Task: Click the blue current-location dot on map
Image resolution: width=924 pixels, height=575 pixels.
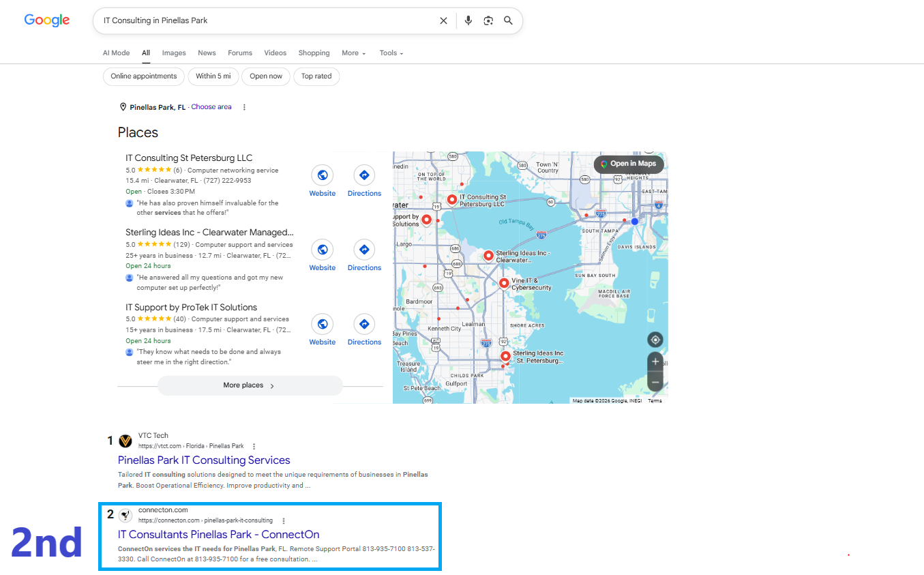Action: click(635, 222)
